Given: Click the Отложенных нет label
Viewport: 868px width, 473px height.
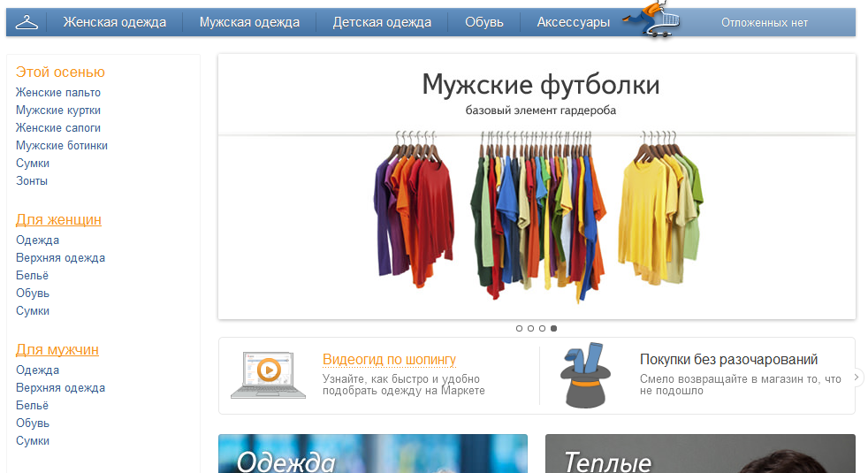Looking at the screenshot, I should coord(765,23).
